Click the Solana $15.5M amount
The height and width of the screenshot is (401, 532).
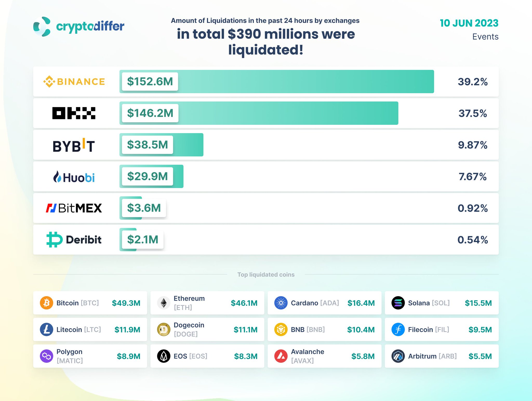(x=478, y=303)
